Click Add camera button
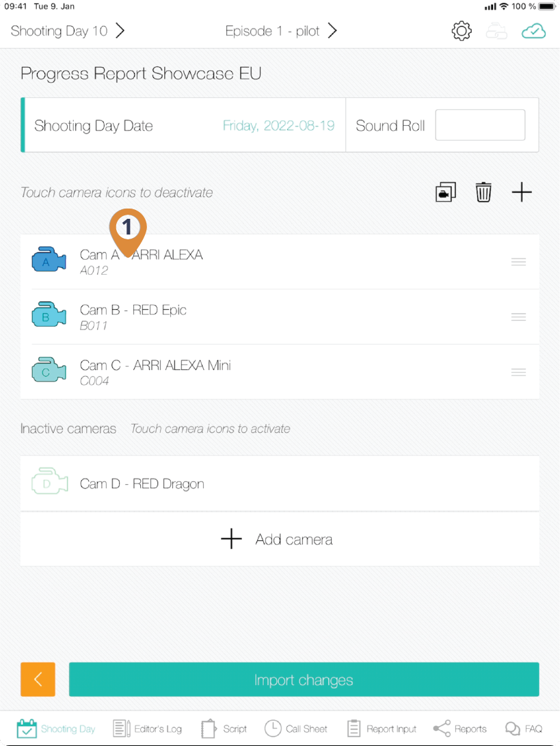560x746 pixels. pos(280,539)
